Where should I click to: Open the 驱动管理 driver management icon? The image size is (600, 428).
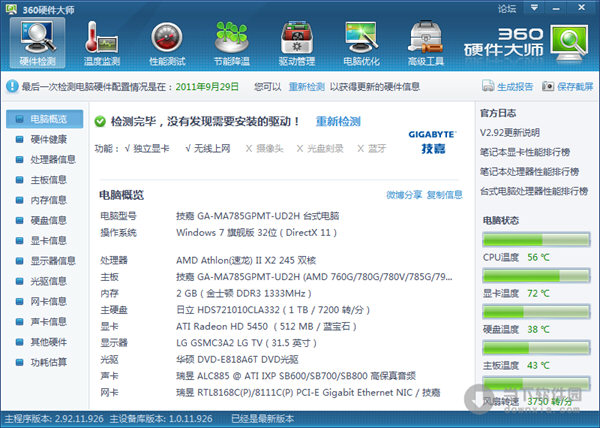[295, 42]
